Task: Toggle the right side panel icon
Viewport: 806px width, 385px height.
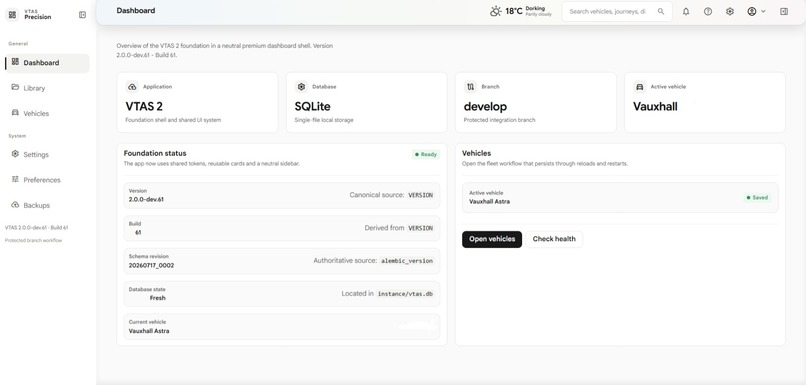Action: [784, 11]
